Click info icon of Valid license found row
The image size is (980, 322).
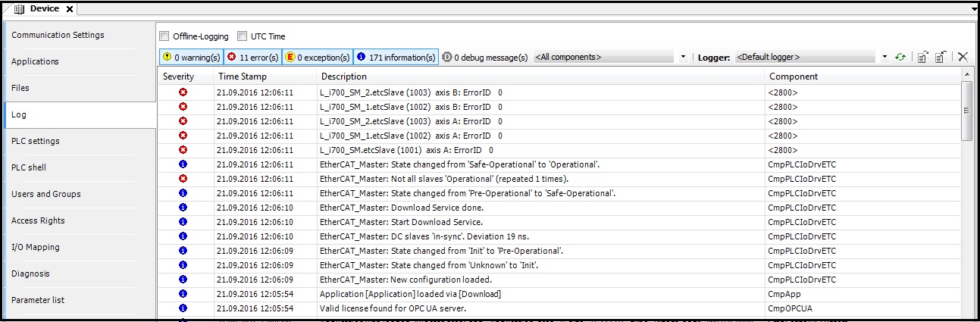coord(183,308)
